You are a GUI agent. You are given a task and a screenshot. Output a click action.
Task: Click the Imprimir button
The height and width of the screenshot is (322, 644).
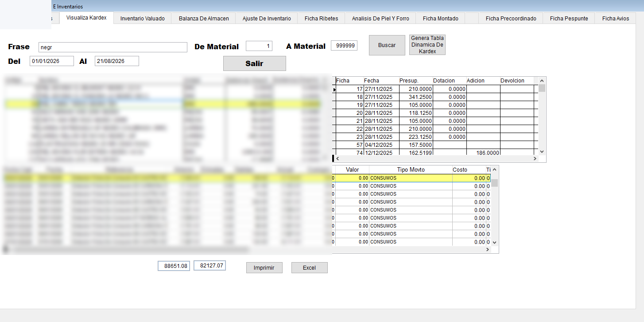264,268
